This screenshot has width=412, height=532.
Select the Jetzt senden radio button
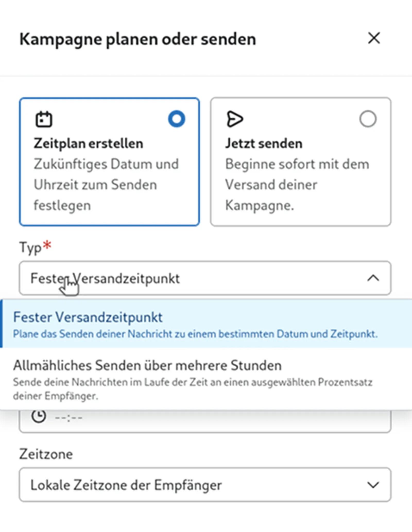coord(368,119)
